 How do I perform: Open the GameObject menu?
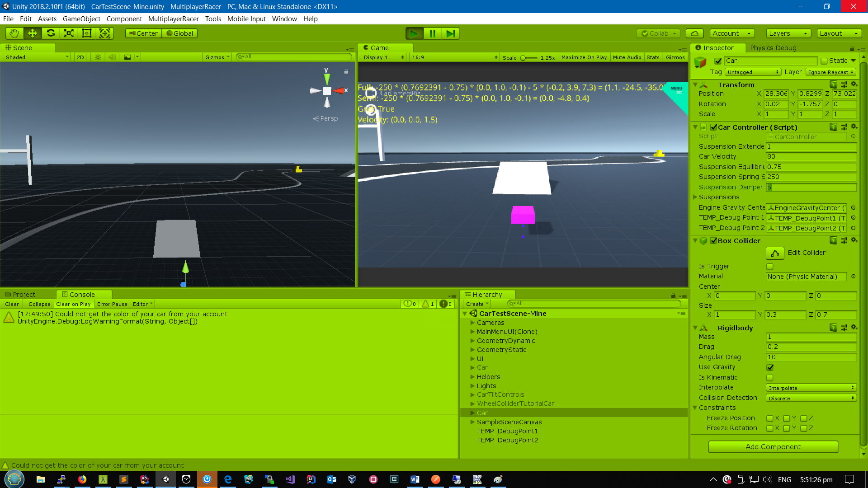coord(81,19)
